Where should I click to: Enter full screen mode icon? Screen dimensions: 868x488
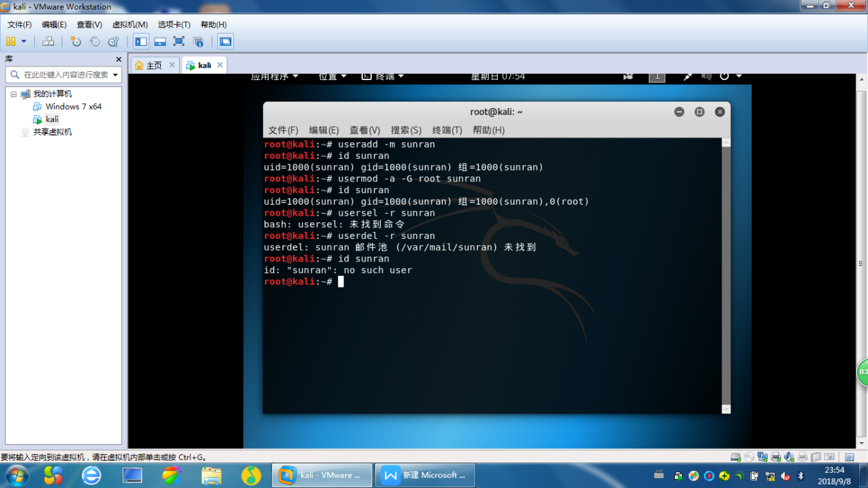pyautogui.click(x=179, y=42)
